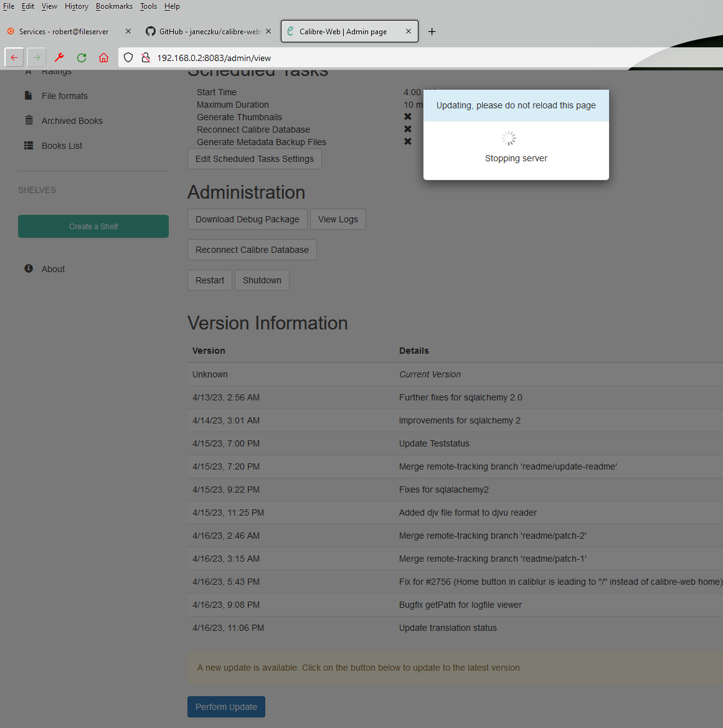Click the Create a Shelf button

(x=93, y=226)
